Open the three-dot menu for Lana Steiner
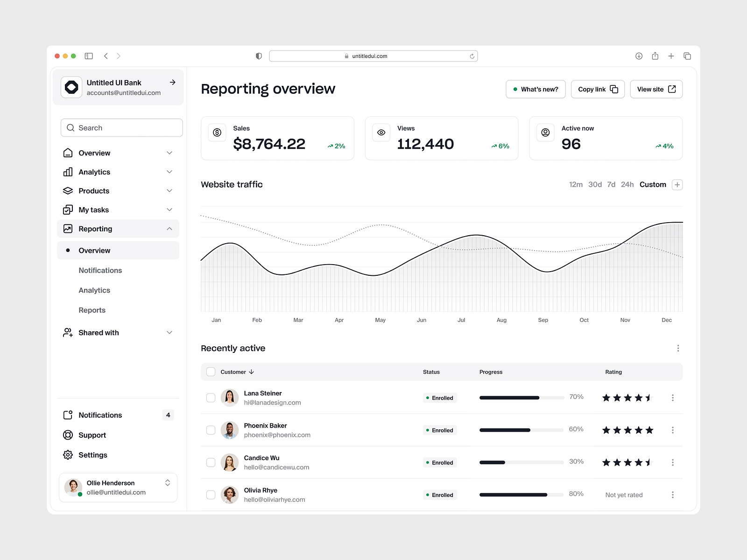The width and height of the screenshot is (747, 560). pos(673,397)
